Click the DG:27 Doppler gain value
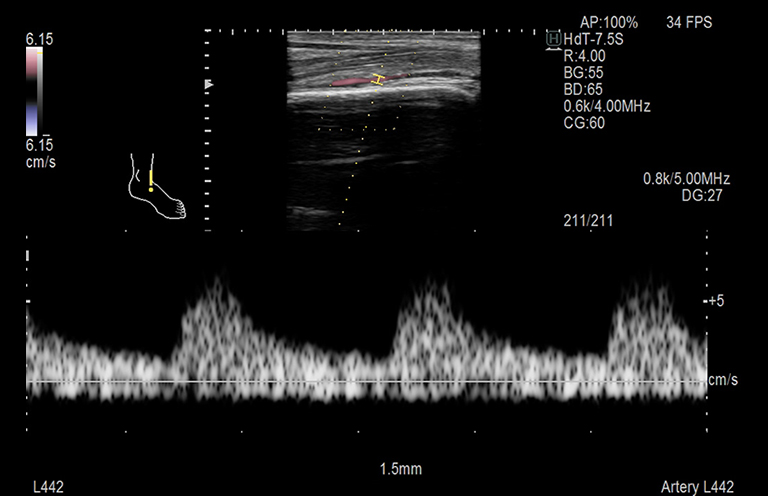This screenshot has height=496, width=768. pos(705,196)
